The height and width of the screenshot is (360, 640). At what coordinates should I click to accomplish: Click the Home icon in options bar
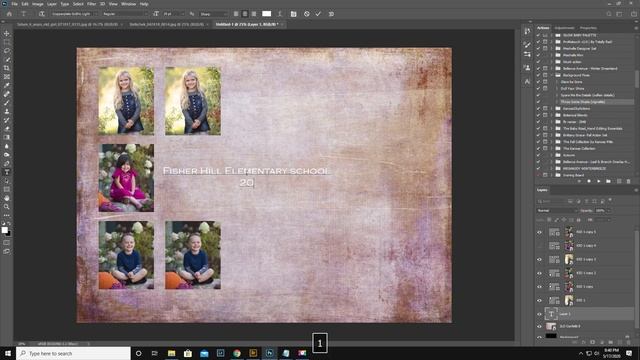click(x=9, y=14)
